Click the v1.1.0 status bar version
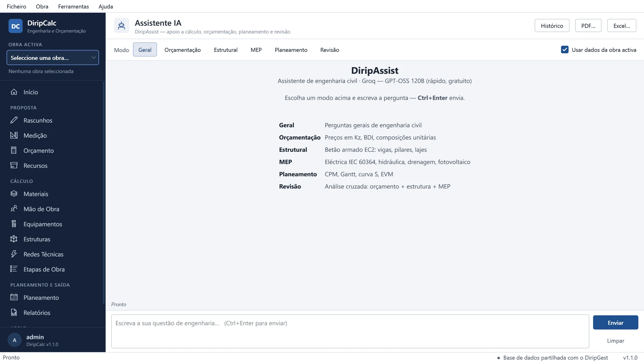Image resolution: width=644 pixels, height=362 pixels. pyautogui.click(x=630, y=358)
